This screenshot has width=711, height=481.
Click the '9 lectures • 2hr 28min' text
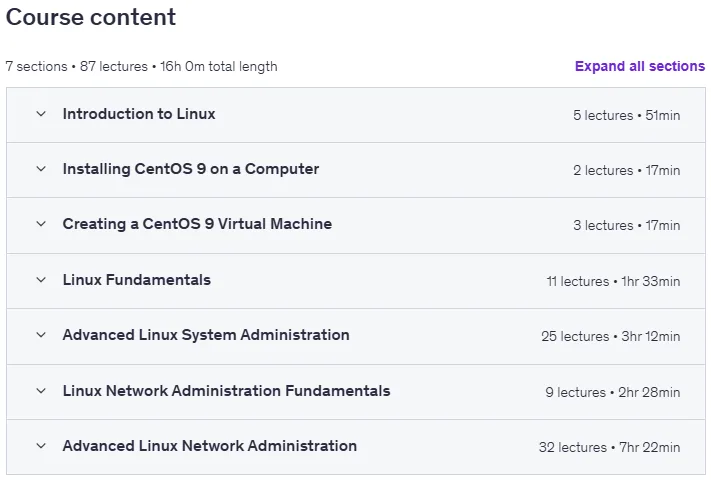pos(613,392)
